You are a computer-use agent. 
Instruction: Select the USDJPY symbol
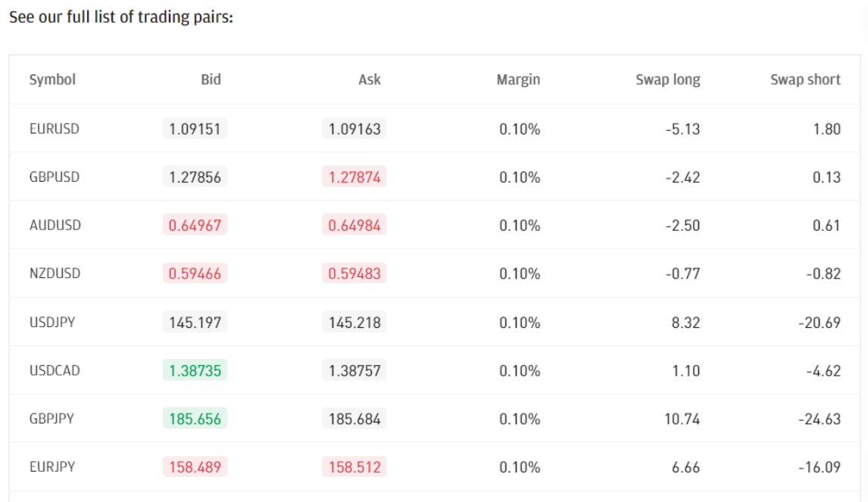pyautogui.click(x=52, y=322)
